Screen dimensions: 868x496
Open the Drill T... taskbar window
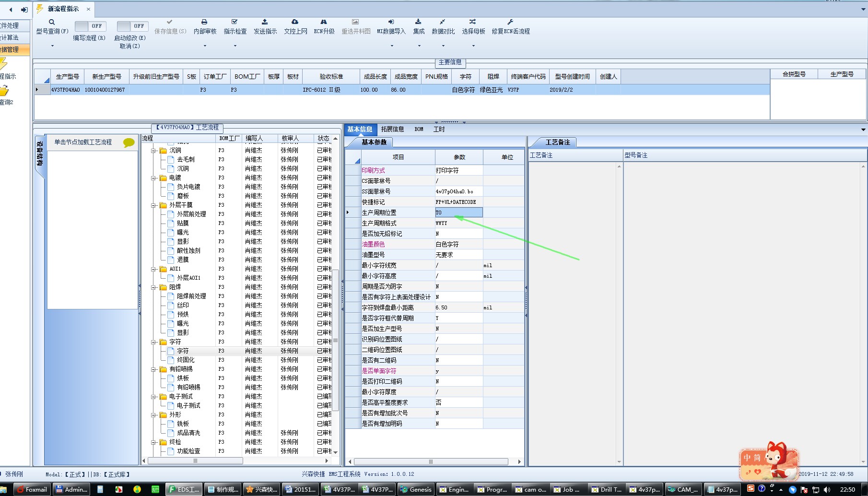coord(608,489)
